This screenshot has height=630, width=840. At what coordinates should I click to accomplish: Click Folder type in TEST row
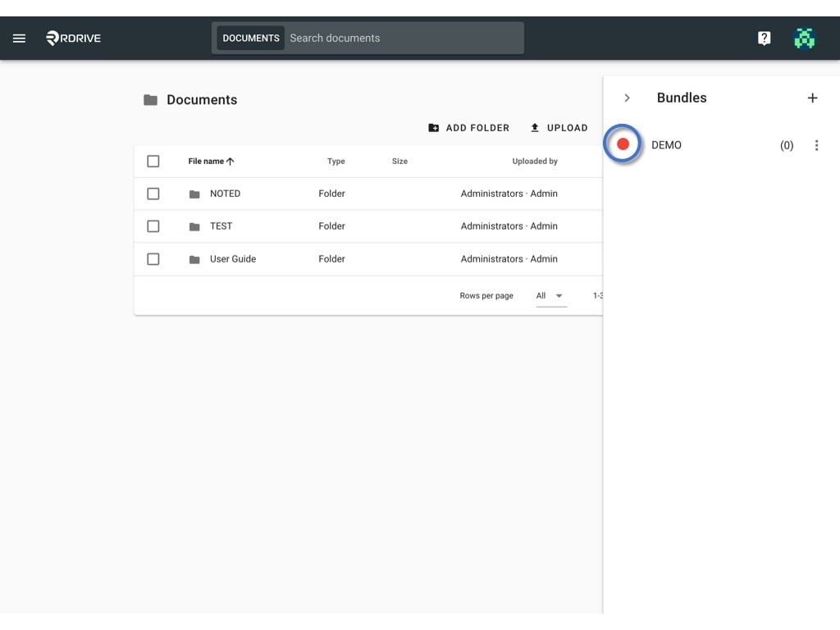coord(331,226)
